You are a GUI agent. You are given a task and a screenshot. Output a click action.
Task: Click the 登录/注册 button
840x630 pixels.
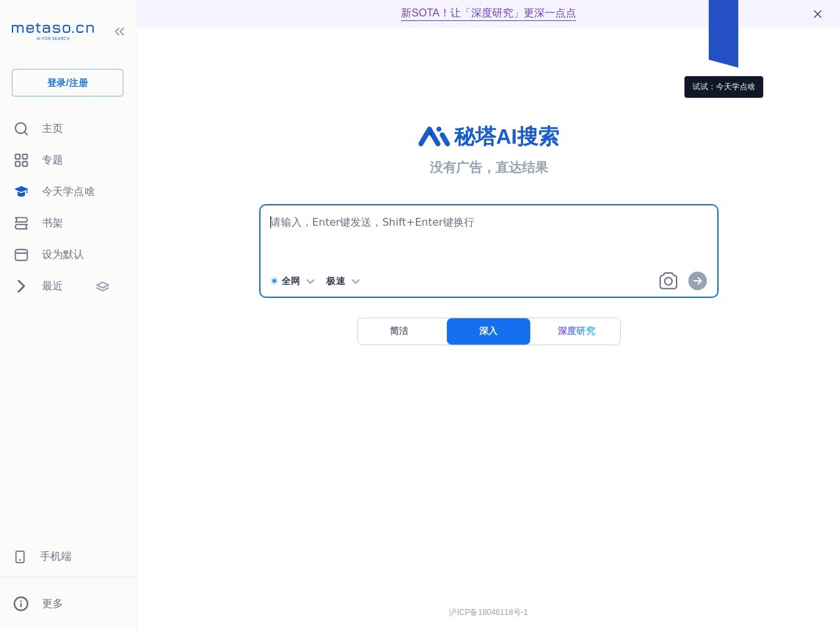tap(67, 83)
